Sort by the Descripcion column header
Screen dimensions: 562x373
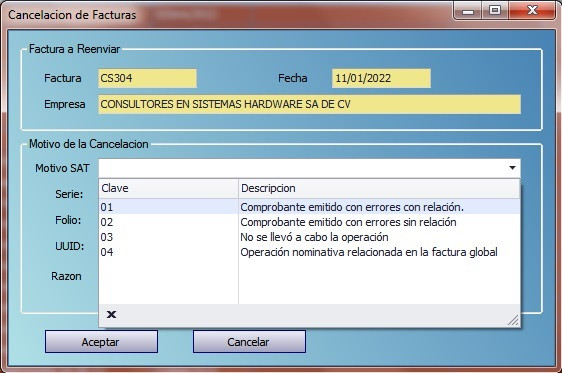379,188
